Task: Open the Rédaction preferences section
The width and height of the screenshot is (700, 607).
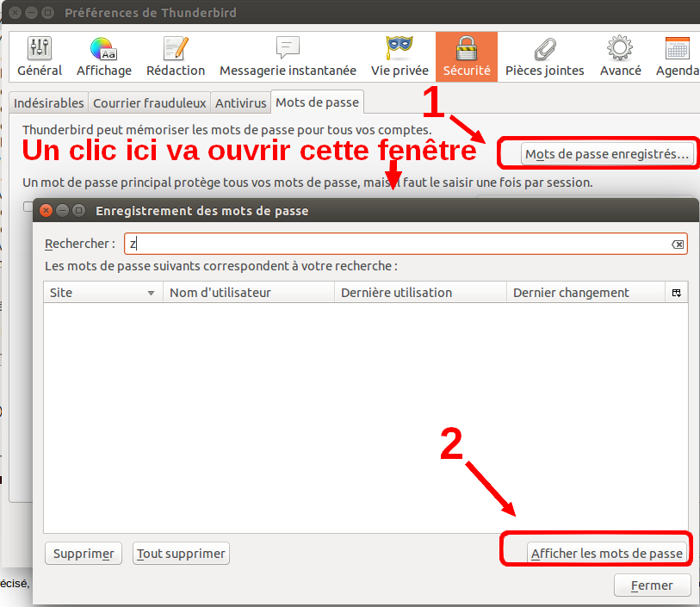Action: [x=176, y=57]
